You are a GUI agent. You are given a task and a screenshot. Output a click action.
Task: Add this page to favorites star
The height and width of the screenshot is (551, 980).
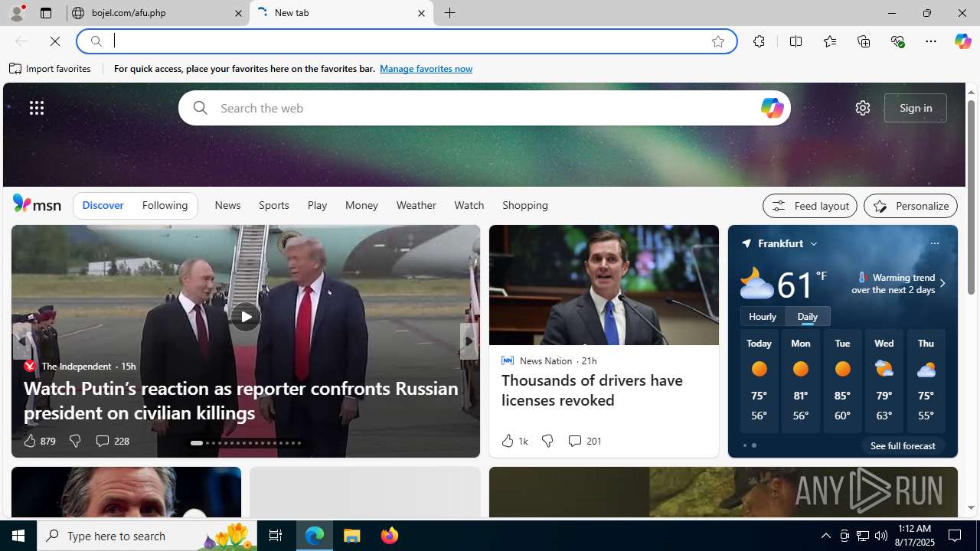tap(718, 41)
